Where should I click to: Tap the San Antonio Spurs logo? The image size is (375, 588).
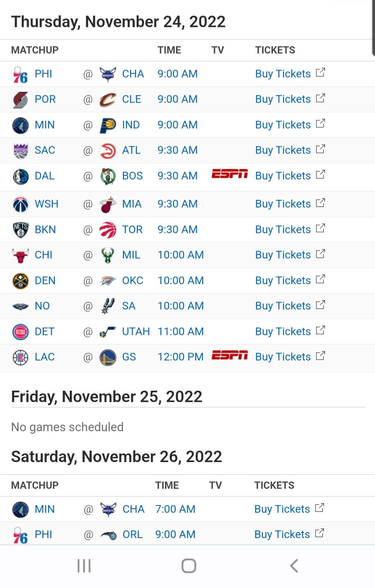pos(108,306)
